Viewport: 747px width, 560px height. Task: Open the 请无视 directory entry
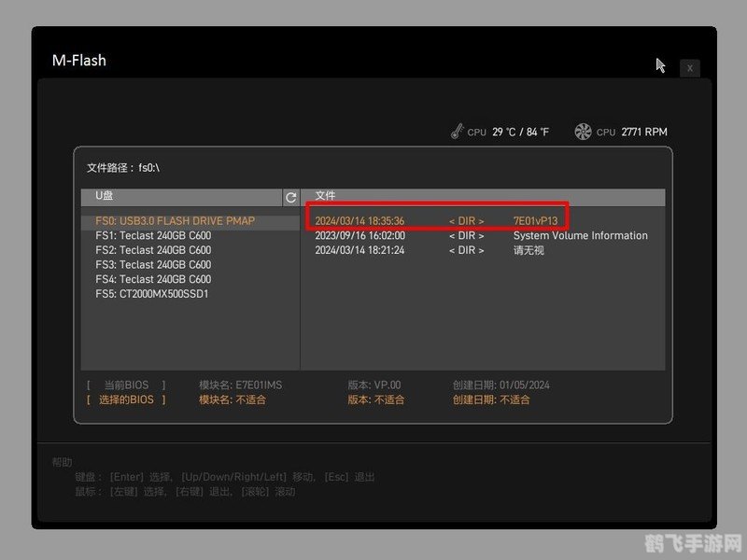pos(529,250)
